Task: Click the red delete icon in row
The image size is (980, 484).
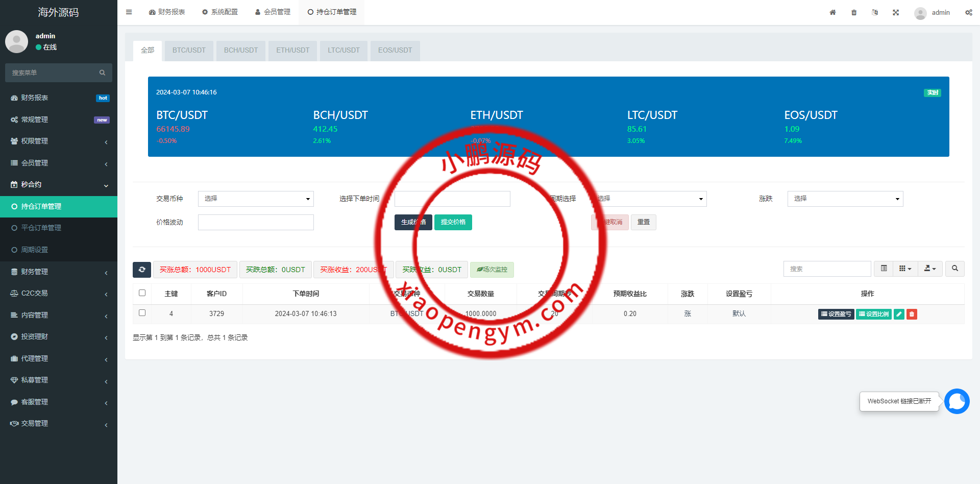Action: (x=912, y=314)
